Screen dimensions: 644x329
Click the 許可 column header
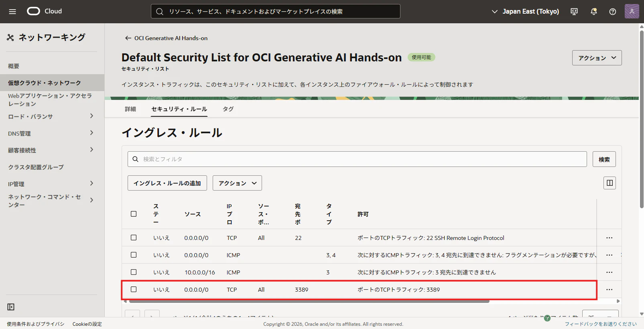[363, 214]
